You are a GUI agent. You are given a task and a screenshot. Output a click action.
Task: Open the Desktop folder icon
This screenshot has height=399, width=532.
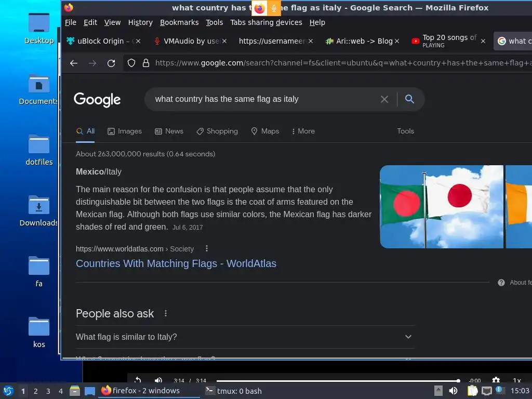click(x=39, y=29)
